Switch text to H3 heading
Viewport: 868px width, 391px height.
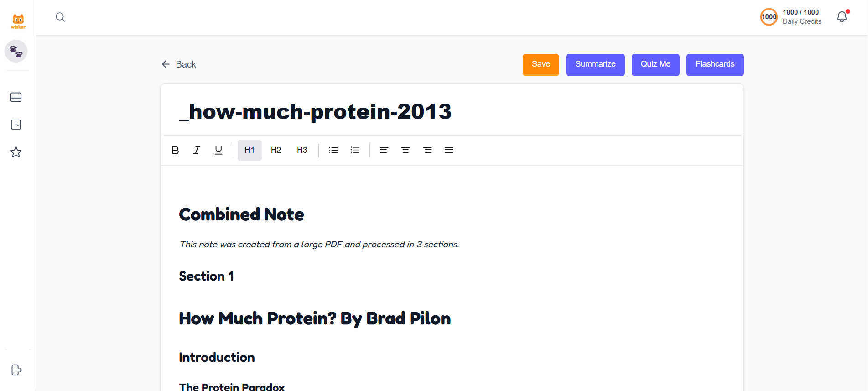click(x=302, y=150)
